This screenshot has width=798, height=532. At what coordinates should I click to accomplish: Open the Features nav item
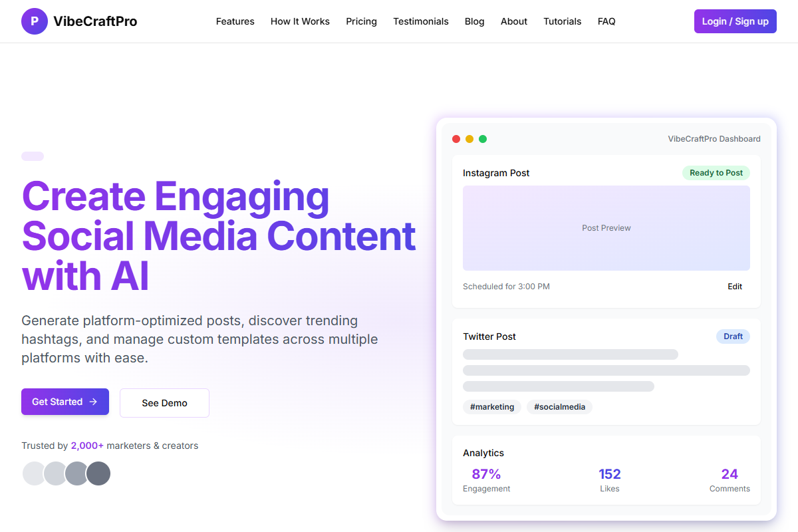(x=235, y=21)
